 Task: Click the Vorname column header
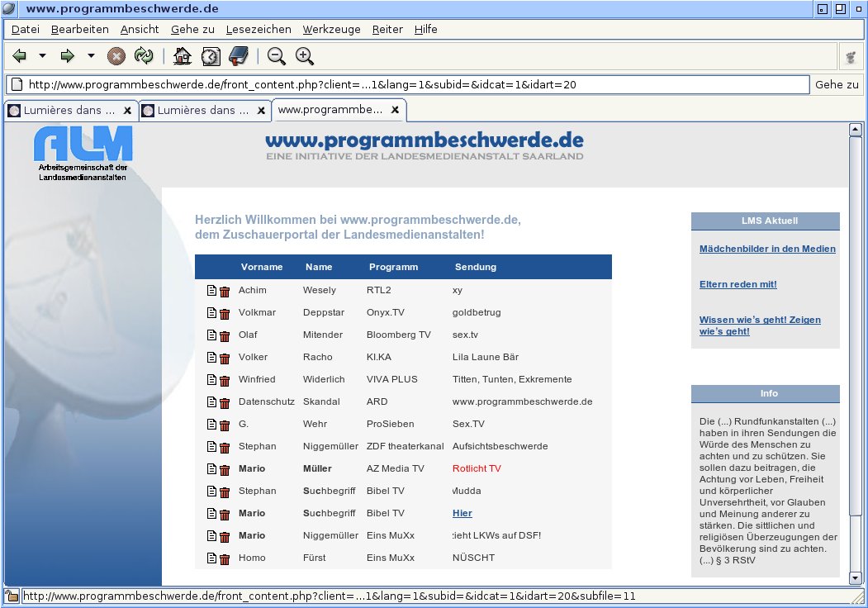[x=262, y=267]
